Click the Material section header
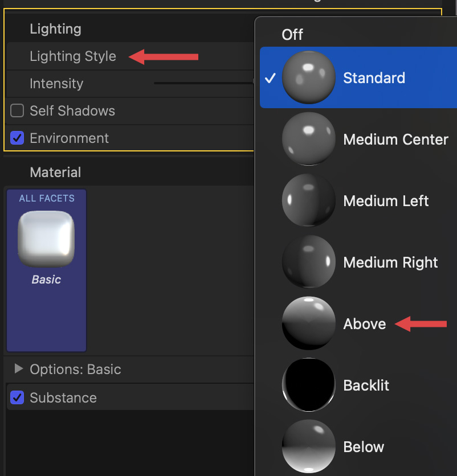457x476 pixels. coord(55,173)
